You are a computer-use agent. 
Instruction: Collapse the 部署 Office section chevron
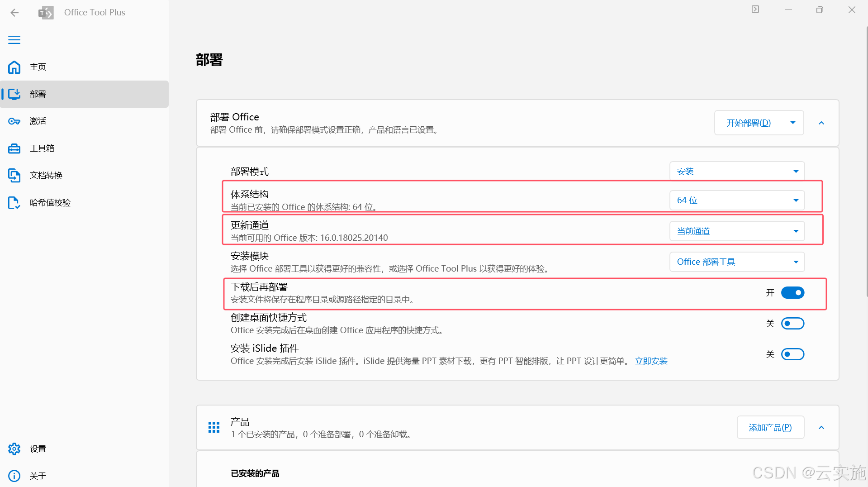pos(821,123)
